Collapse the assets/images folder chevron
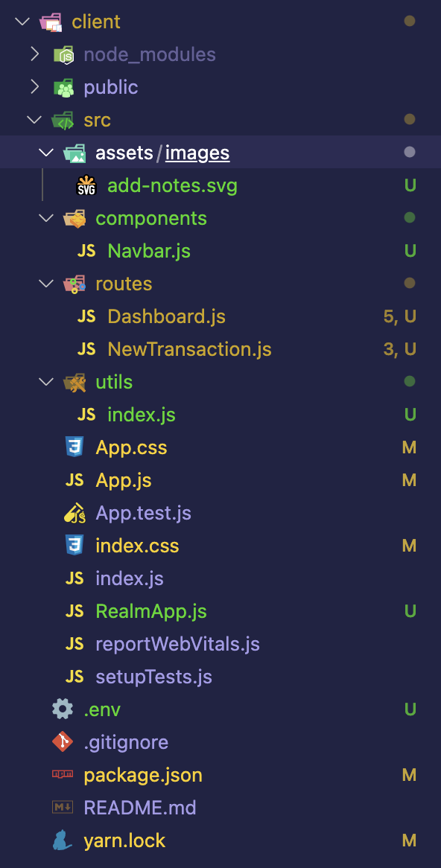The width and height of the screenshot is (441, 868). click(x=46, y=152)
